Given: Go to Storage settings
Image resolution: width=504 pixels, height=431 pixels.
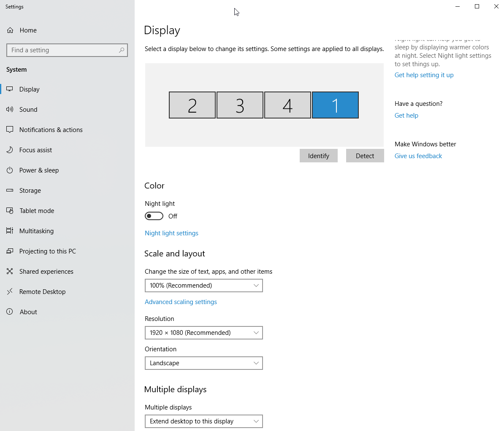Looking at the screenshot, I should [x=67, y=190].
